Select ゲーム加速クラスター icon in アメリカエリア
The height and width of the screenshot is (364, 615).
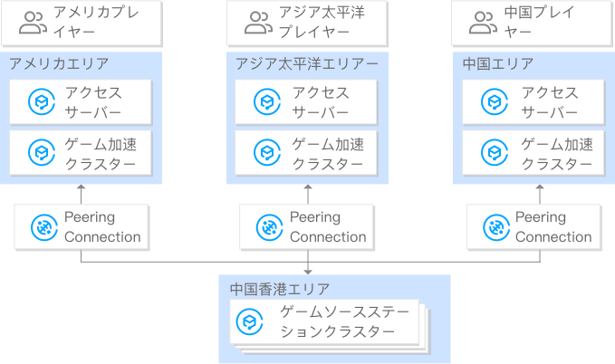(42, 153)
